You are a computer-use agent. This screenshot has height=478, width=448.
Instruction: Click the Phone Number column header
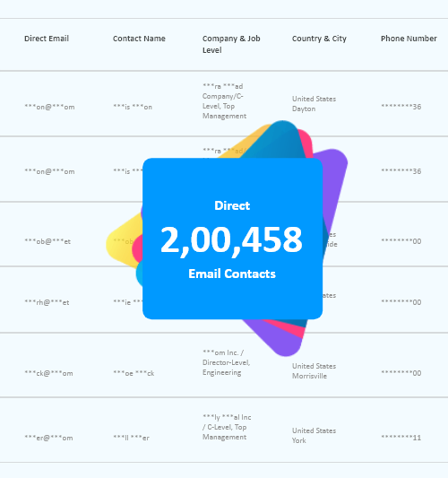[x=409, y=39]
